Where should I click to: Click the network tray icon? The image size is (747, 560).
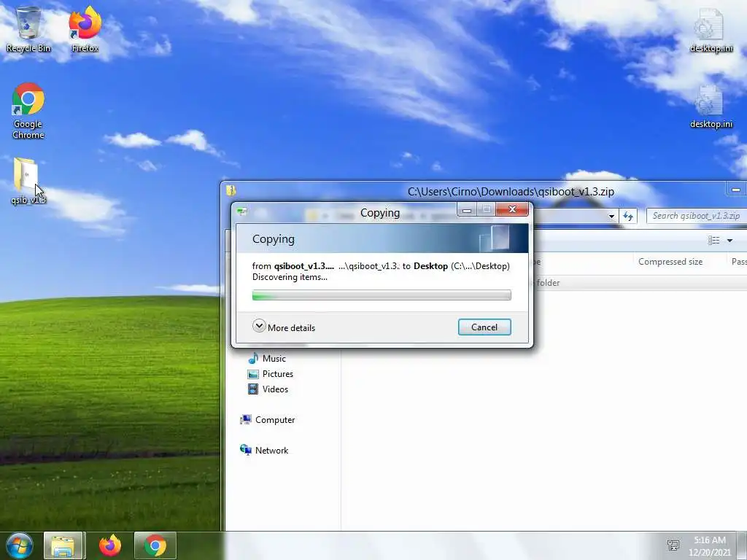(x=673, y=545)
